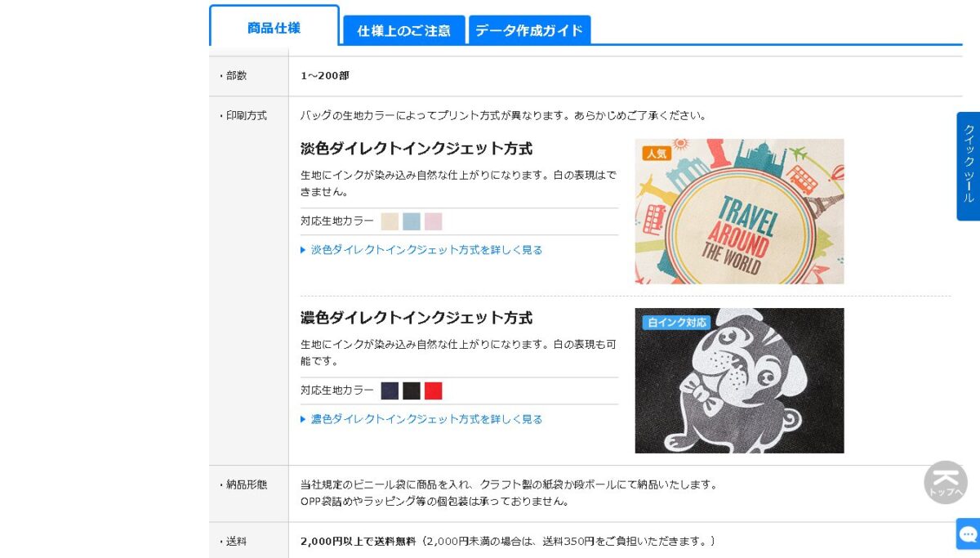Switch to the データ作成ガイド tab

click(x=529, y=30)
